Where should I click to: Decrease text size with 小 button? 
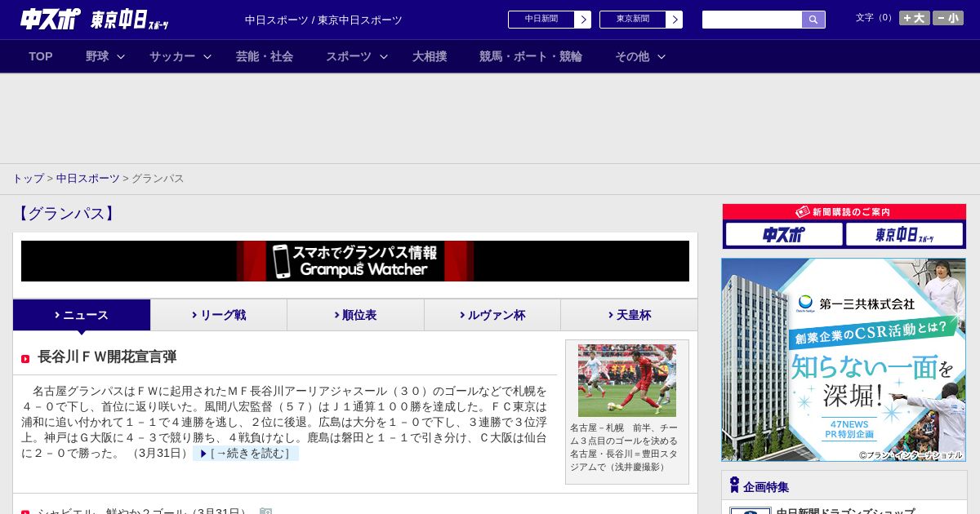(x=948, y=18)
